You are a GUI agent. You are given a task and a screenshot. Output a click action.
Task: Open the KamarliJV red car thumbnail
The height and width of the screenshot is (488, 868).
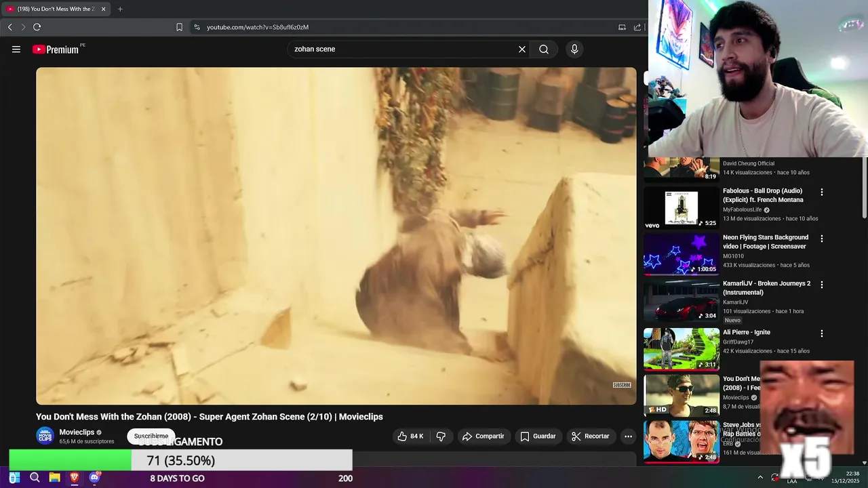pos(682,301)
